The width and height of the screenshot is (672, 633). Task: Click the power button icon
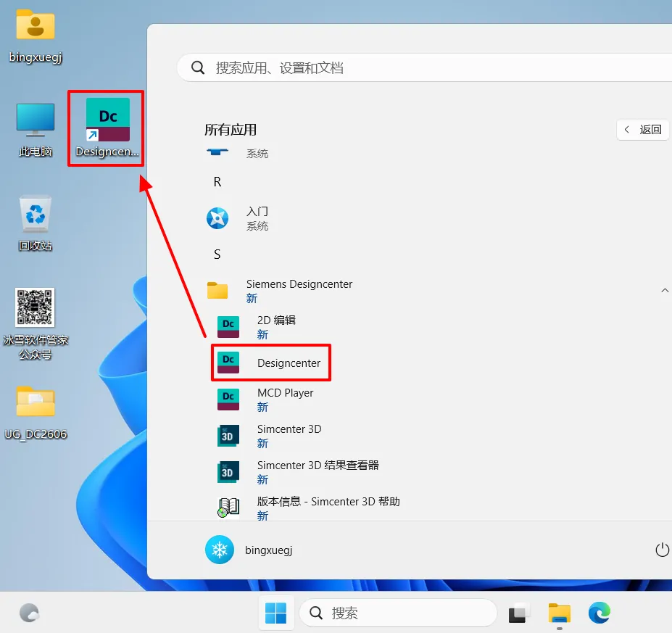(662, 550)
